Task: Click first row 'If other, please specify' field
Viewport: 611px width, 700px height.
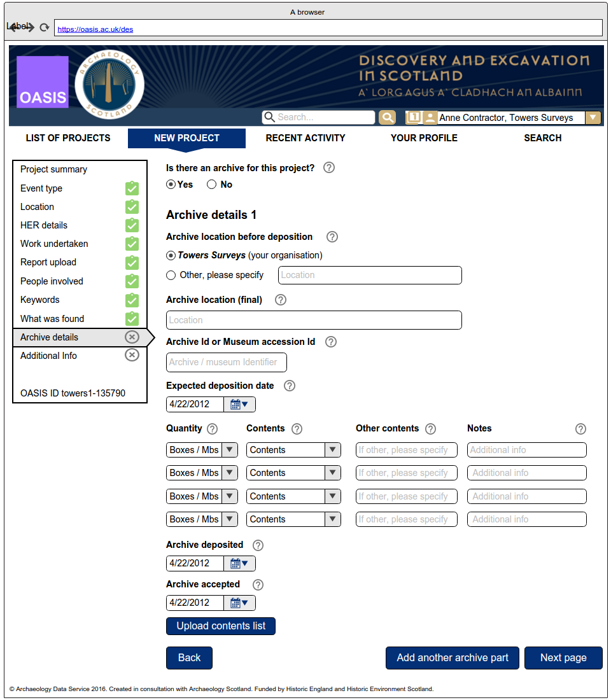Action: tap(407, 450)
